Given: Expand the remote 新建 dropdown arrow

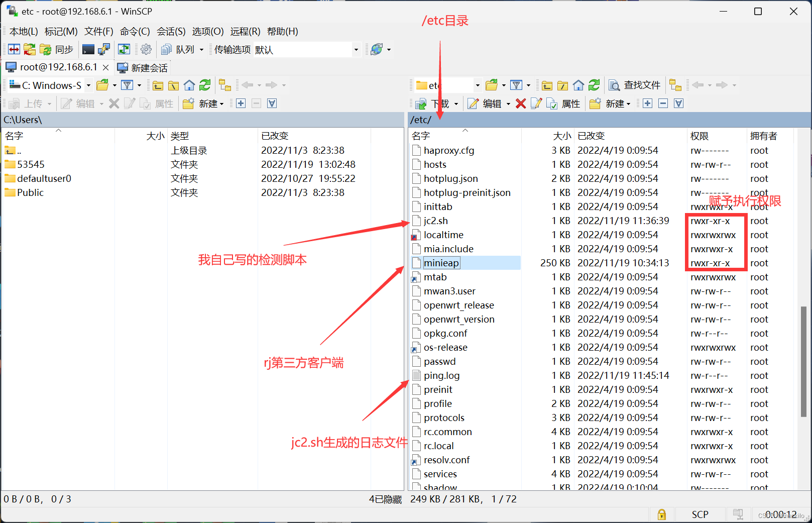Looking at the screenshot, I should [628, 104].
